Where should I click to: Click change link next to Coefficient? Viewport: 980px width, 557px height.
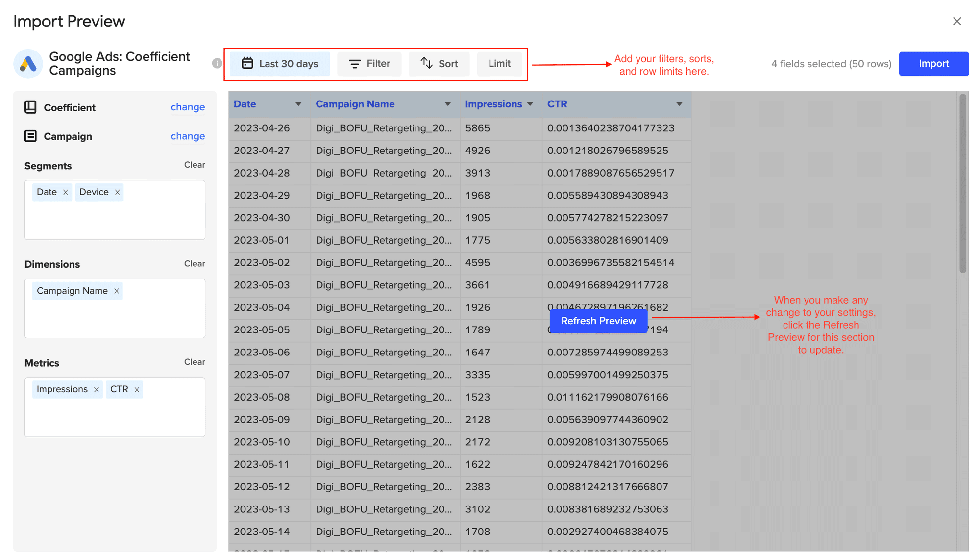point(188,107)
